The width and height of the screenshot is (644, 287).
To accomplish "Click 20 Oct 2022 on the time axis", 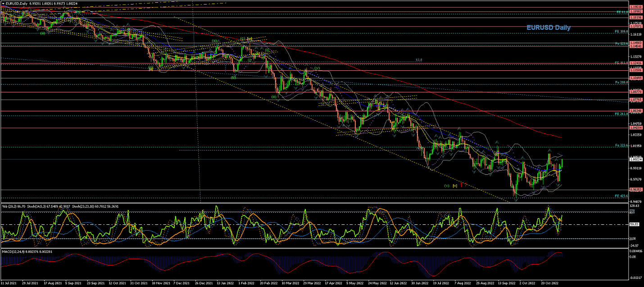I will point(549,284).
